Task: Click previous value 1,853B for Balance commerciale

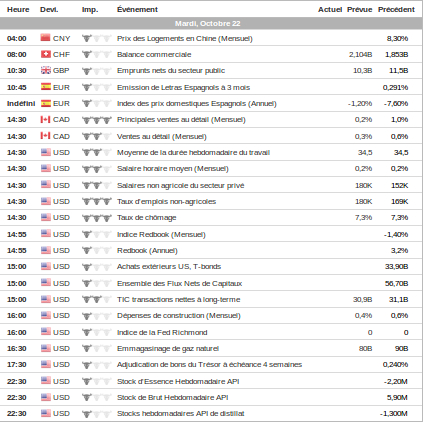Action: coord(397,54)
